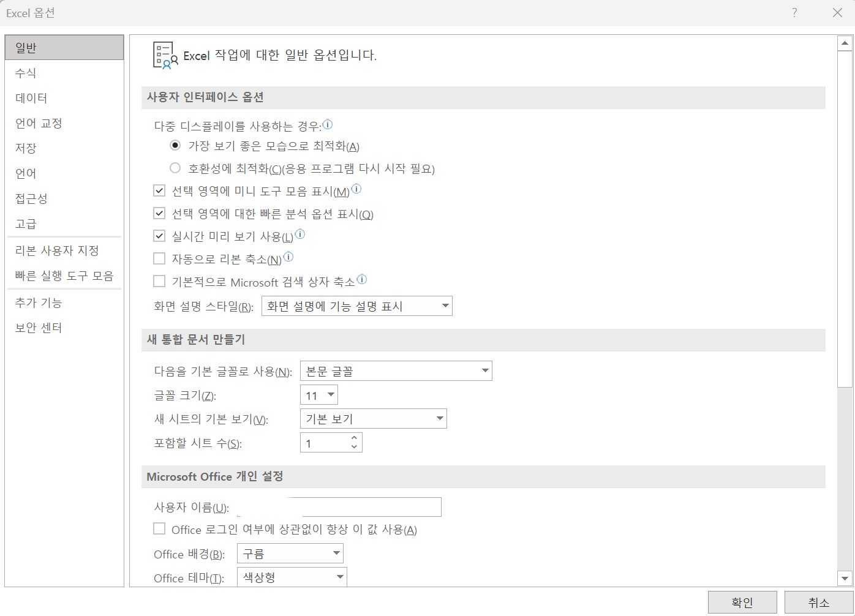Toggle 실시간 미리 보기 사용 checkbox
855x616 pixels.
point(159,236)
